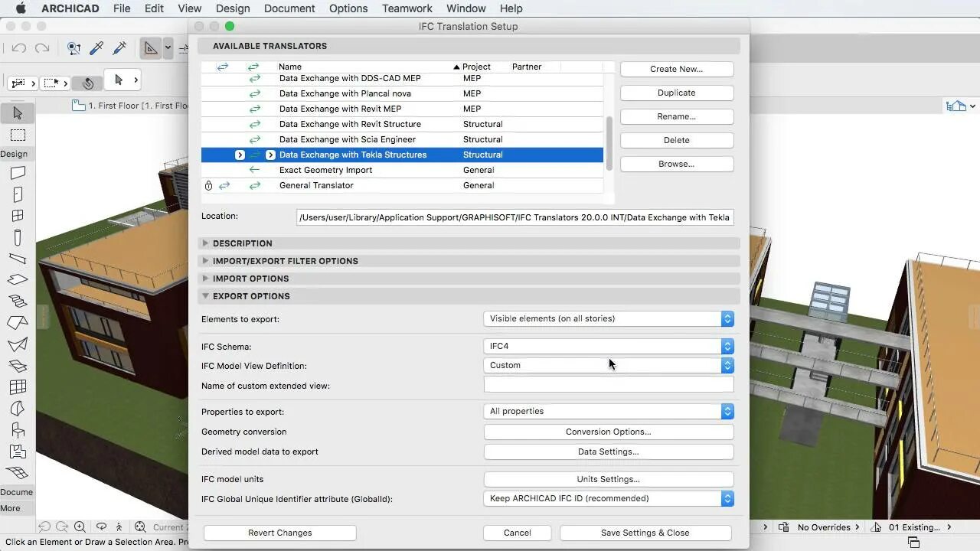Toggle the Guide Lines triangle ruler icon
Viewport: 980px width, 551px height.
(151, 48)
